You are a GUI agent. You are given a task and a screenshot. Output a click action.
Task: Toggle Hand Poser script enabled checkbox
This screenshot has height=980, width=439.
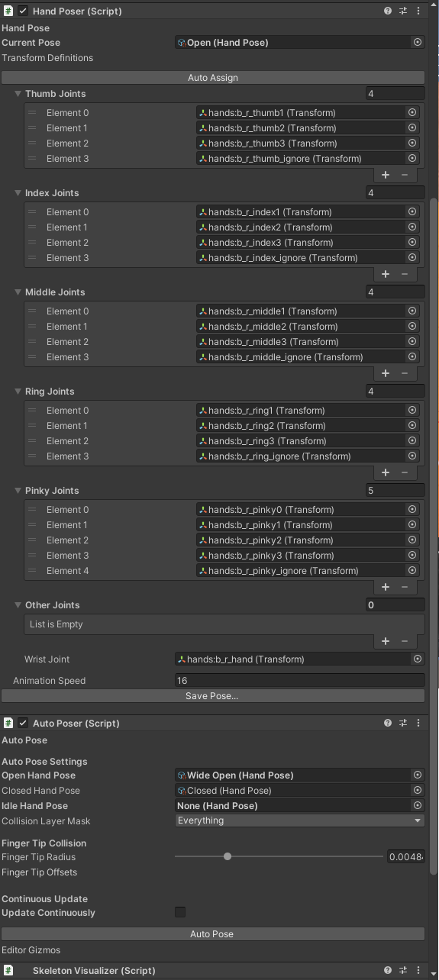[23, 11]
